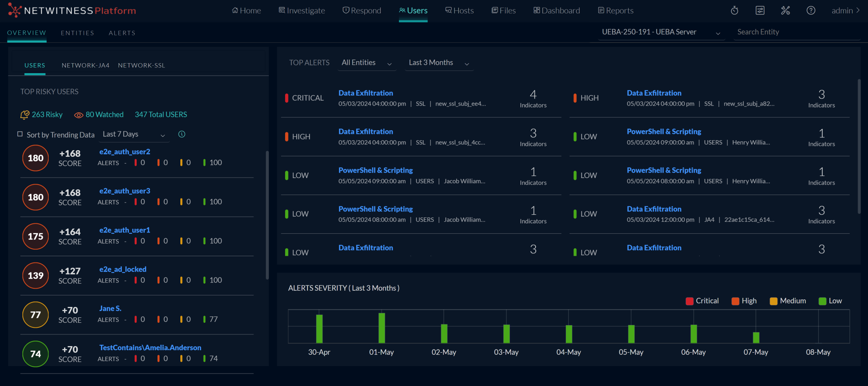Open the admin tools wrench icon

[x=785, y=10]
